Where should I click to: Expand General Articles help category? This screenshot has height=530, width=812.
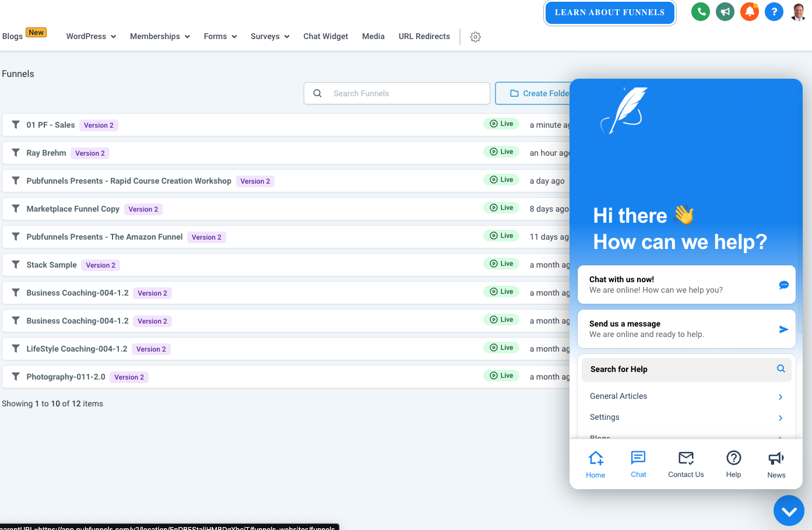[686, 396]
